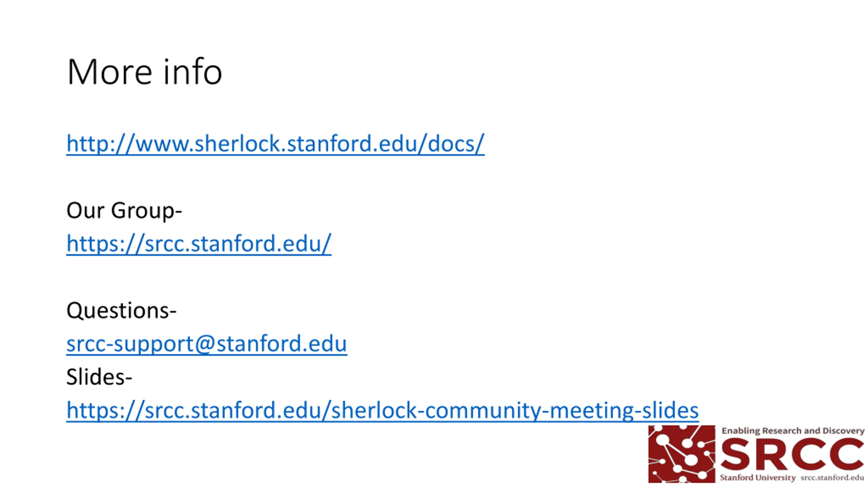Open the https://srcc.stanford.edu/ group link
Image resolution: width=868 pixels, height=488 pixels.
199,243
